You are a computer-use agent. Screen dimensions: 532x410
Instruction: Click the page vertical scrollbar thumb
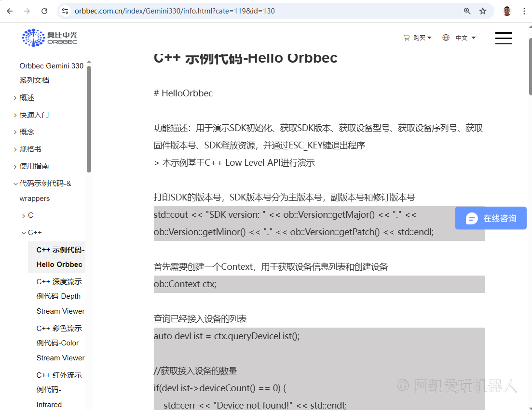(x=530, y=66)
